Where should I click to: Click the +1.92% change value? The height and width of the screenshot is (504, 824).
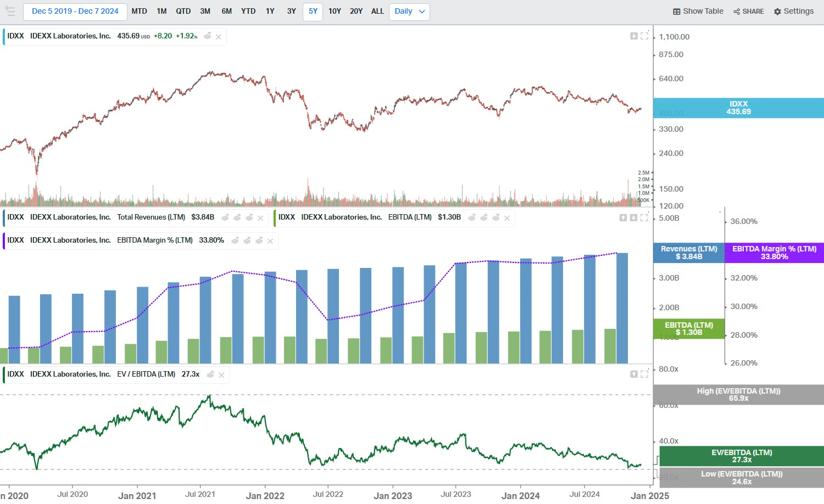point(186,36)
